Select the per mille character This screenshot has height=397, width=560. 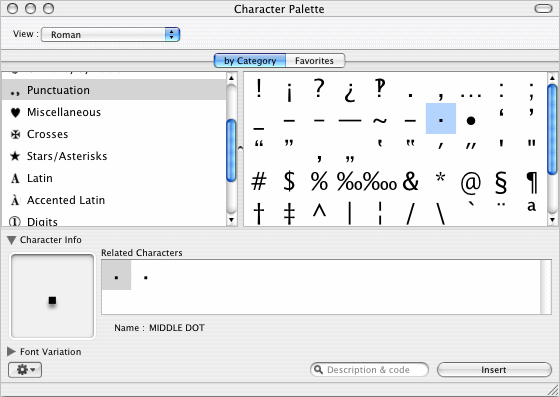349,181
